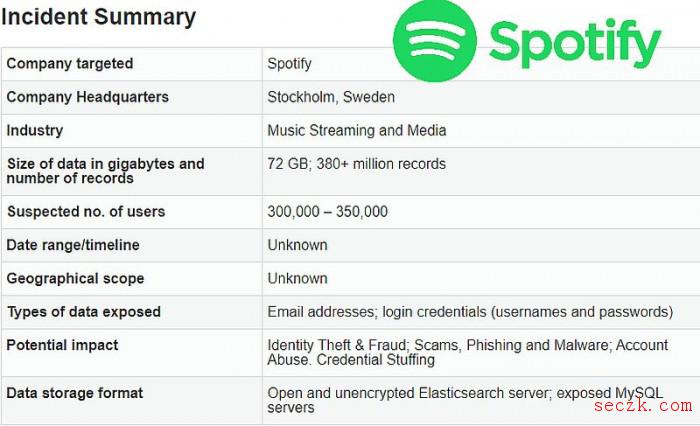Select Suspected no. of users label
Viewport: 700px width, 426px height.
(86, 212)
